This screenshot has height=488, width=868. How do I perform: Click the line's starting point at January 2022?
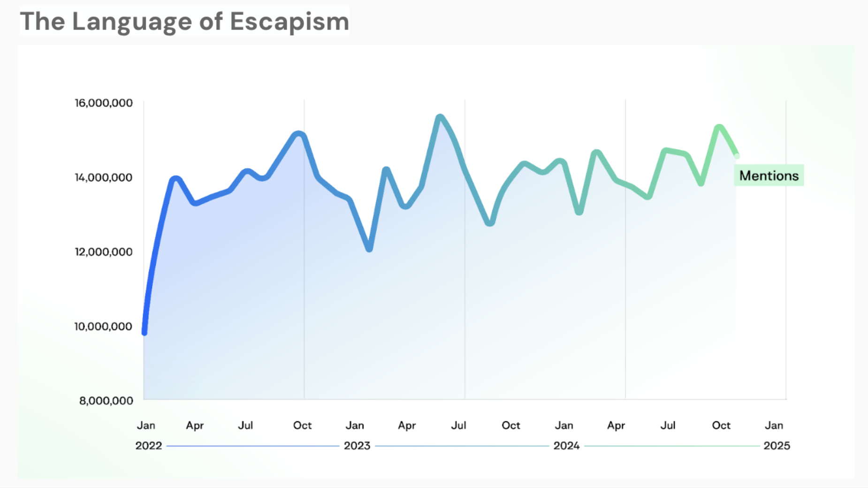(x=145, y=332)
